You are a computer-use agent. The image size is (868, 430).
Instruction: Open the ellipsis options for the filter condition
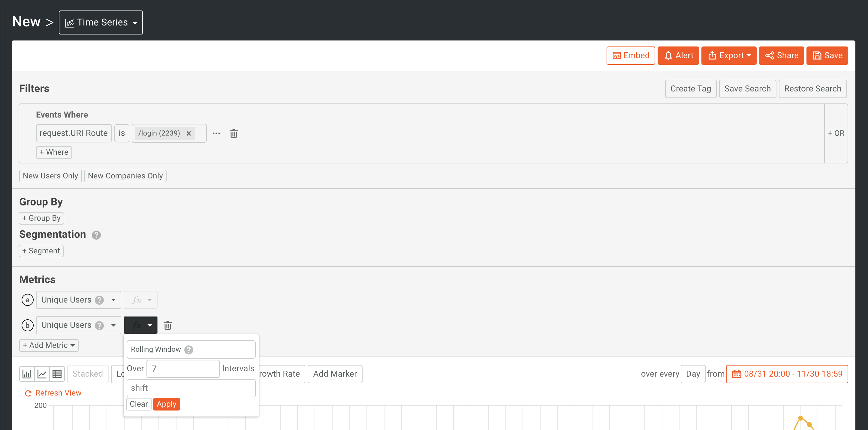pyautogui.click(x=216, y=133)
